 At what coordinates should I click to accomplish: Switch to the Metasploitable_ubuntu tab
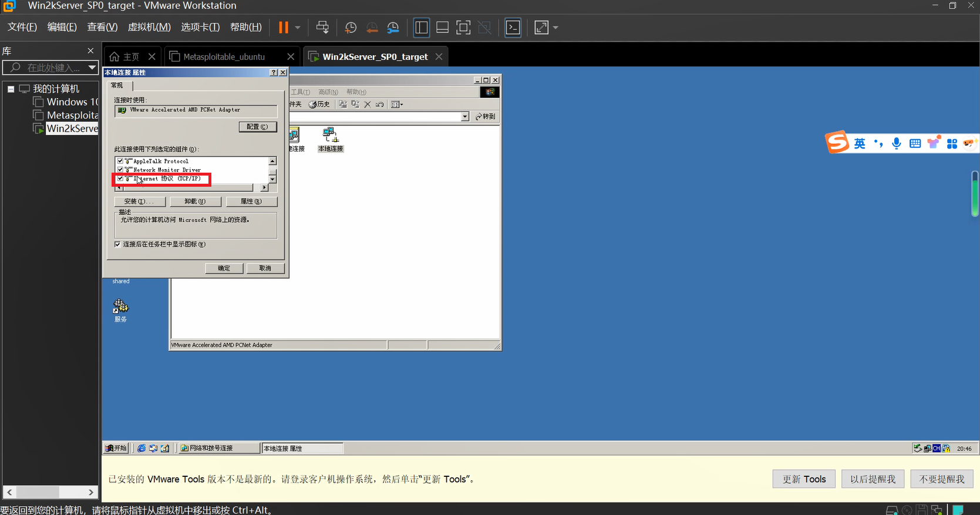click(224, 57)
